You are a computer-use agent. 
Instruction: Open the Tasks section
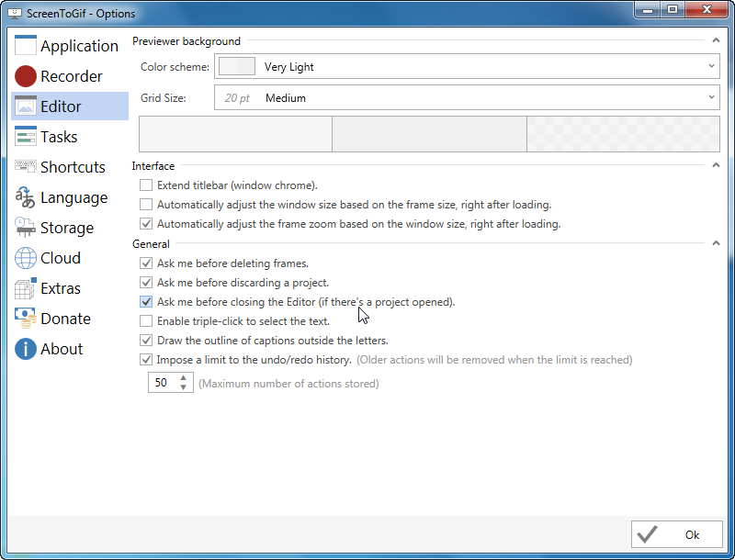pyautogui.click(x=70, y=136)
